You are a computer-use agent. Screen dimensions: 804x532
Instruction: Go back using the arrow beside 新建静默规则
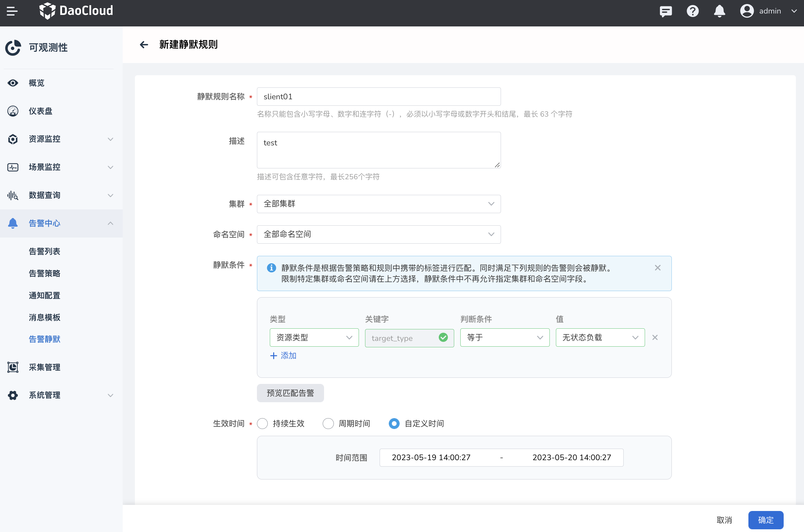tap(144, 44)
